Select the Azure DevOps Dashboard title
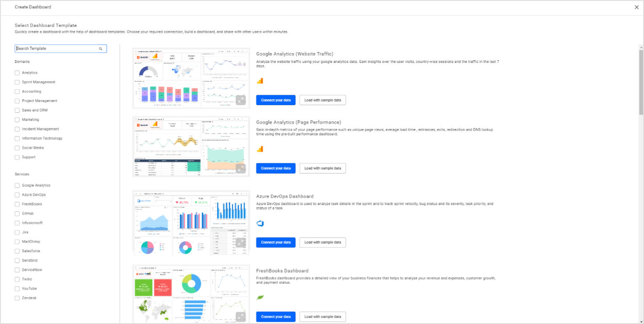The image size is (644, 324). point(285,196)
